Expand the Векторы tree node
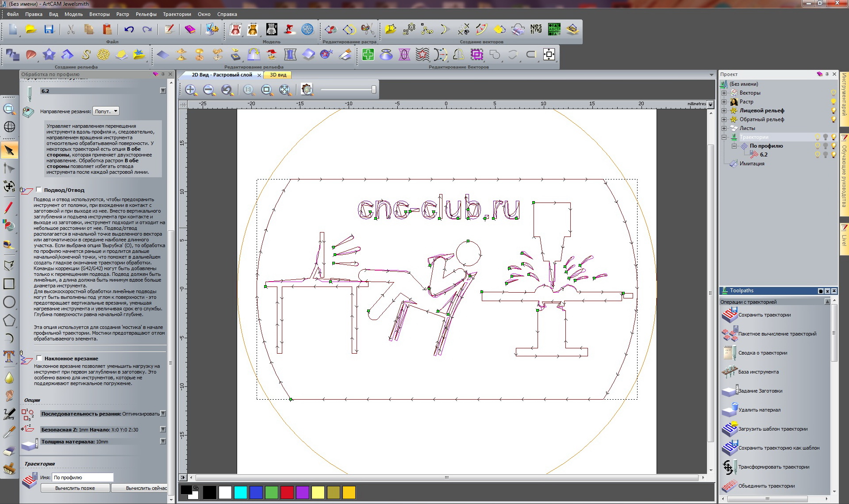This screenshot has height=504, width=849. click(x=724, y=93)
